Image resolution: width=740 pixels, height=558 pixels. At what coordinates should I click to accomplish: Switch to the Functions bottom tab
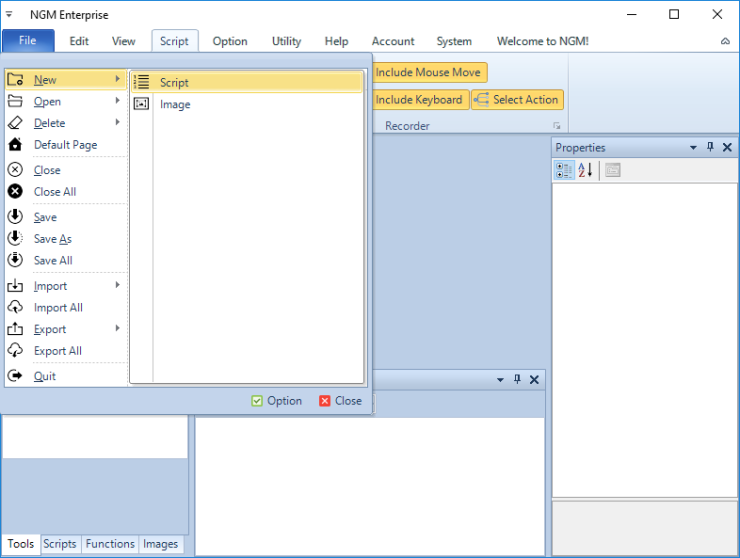[110, 544]
